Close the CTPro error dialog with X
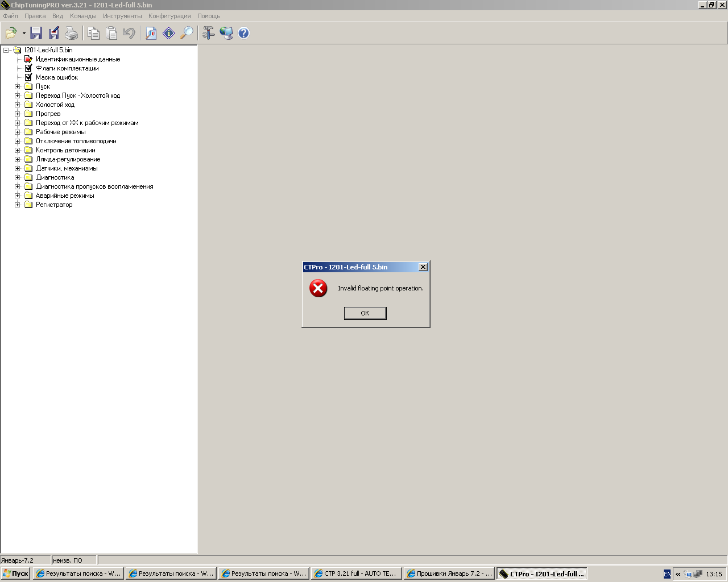Image resolution: width=728 pixels, height=582 pixels. click(x=423, y=267)
